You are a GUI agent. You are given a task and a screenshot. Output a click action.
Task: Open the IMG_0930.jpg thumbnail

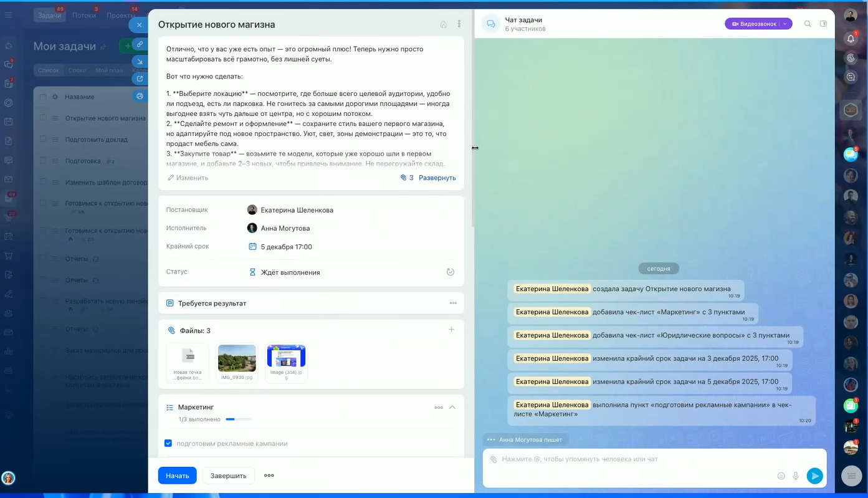[x=237, y=362]
